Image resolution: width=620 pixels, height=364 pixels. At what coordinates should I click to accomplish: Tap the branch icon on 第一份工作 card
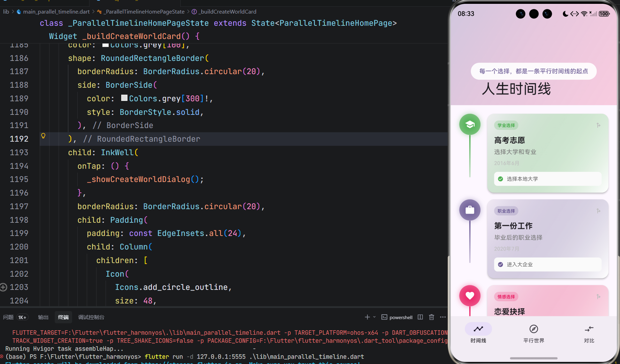(598, 211)
